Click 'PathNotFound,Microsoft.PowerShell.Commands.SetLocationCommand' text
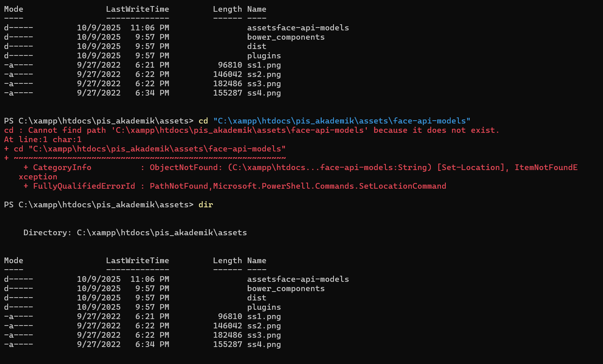 coord(298,186)
